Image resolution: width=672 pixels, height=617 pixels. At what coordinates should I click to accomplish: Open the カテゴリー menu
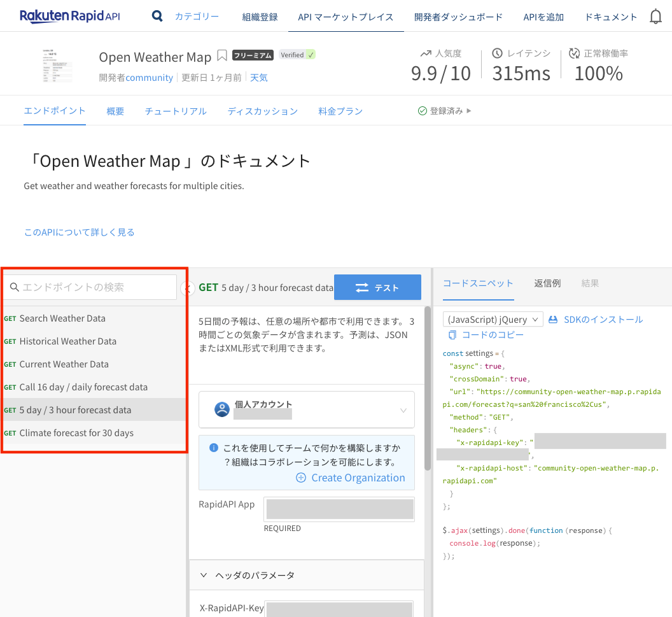coord(197,17)
